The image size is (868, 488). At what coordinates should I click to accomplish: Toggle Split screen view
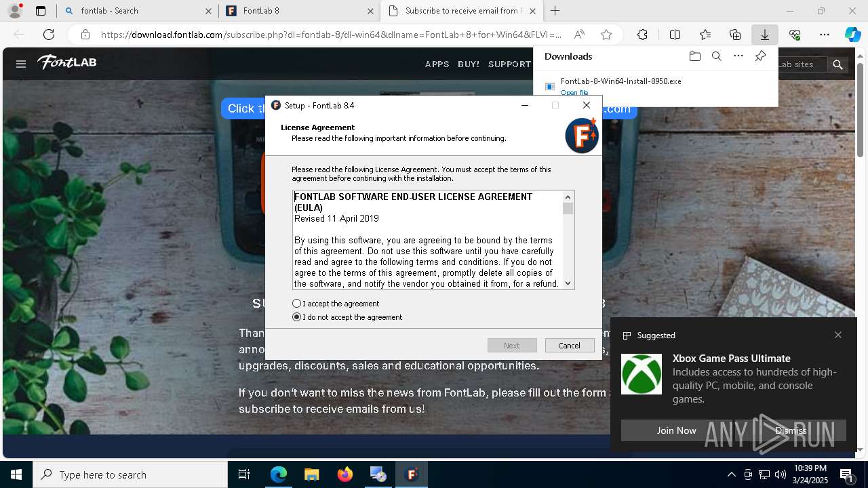click(675, 35)
